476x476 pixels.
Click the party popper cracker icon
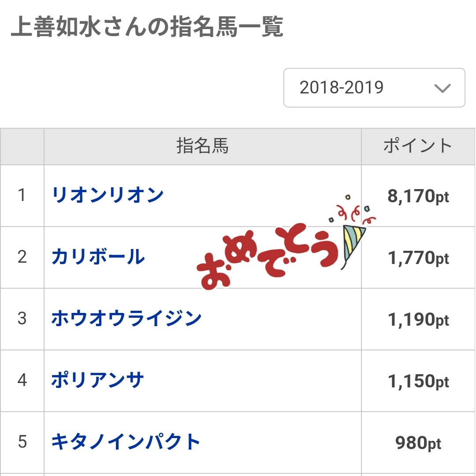(x=353, y=240)
